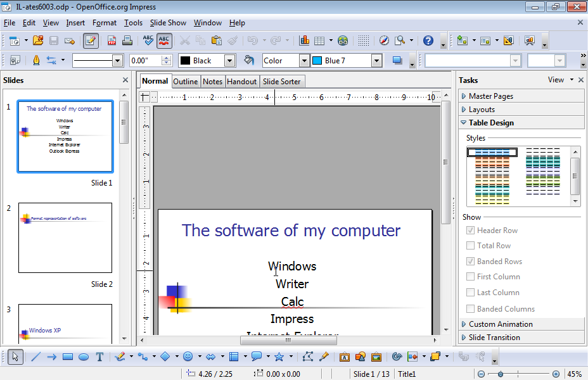Open the Navigator compass icon

(384, 41)
